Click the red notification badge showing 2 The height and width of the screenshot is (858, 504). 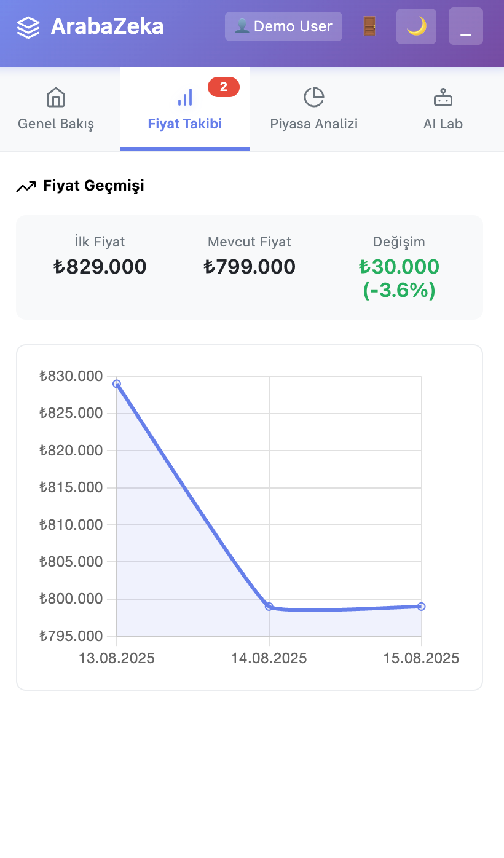point(223,87)
